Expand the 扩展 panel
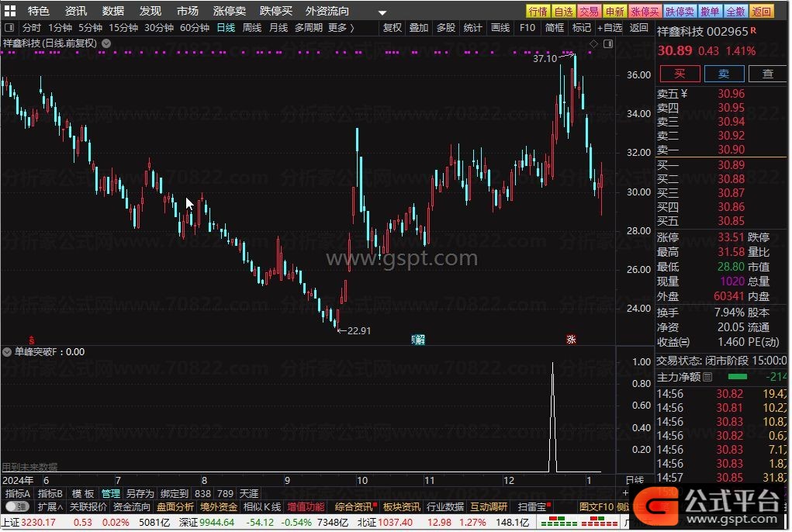Screen dimensions: 792x532 point(50,506)
